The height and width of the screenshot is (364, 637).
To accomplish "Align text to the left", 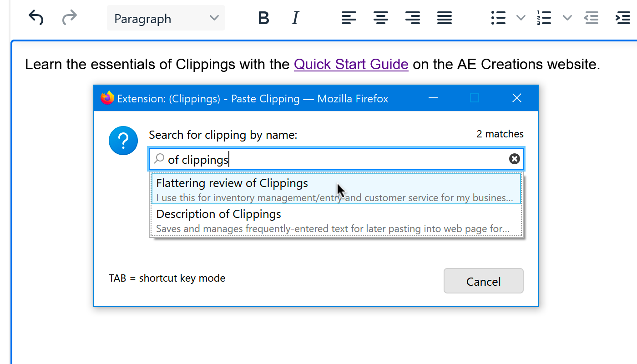I will (349, 18).
